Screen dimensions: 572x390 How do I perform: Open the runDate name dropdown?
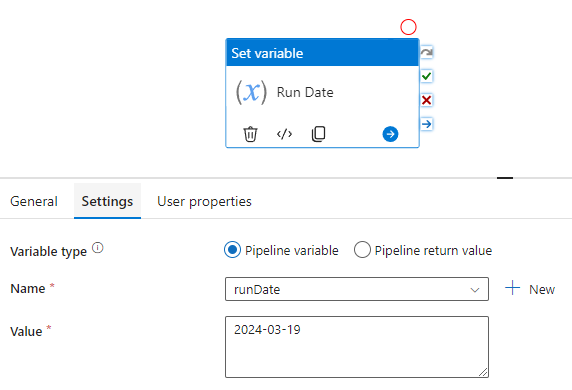pos(357,289)
